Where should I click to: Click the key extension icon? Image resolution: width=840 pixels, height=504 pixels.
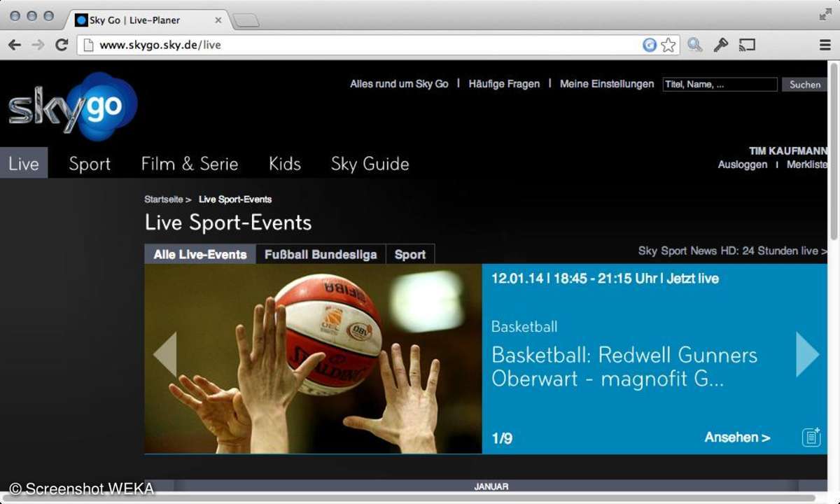pyautogui.click(x=721, y=45)
